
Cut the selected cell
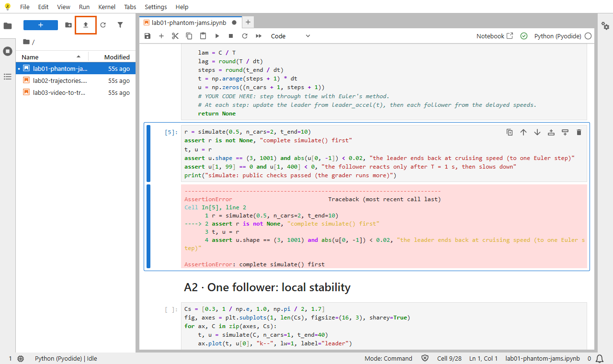175,36
